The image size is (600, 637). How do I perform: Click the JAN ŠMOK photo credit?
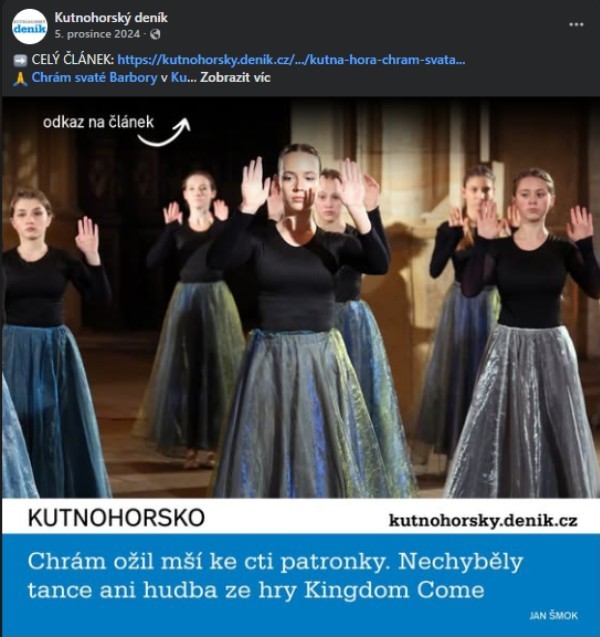point(553,615)
